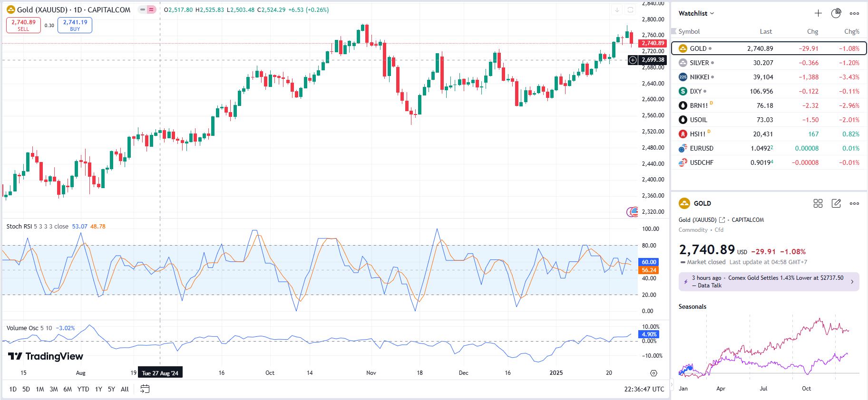Open the timezone menu showing UTC time
The image size is (868, 400).
point(644,389)
